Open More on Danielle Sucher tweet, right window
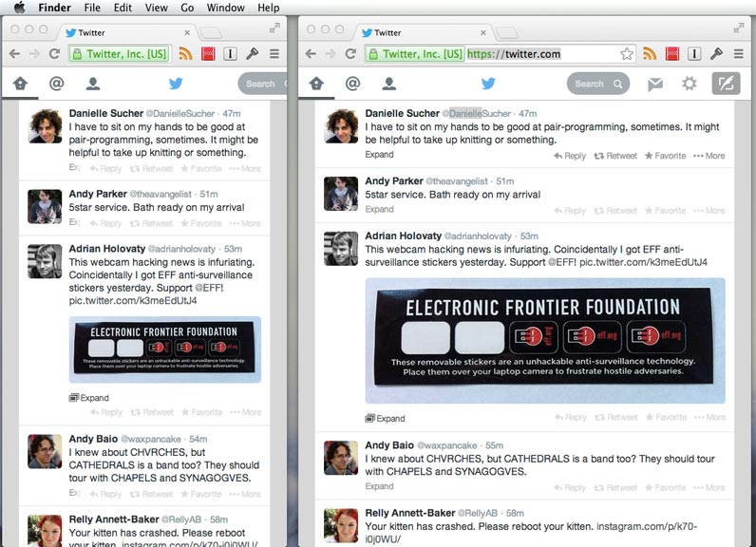Image resolution: width=756 pixels, height=547 pixels. pos(709,156)
